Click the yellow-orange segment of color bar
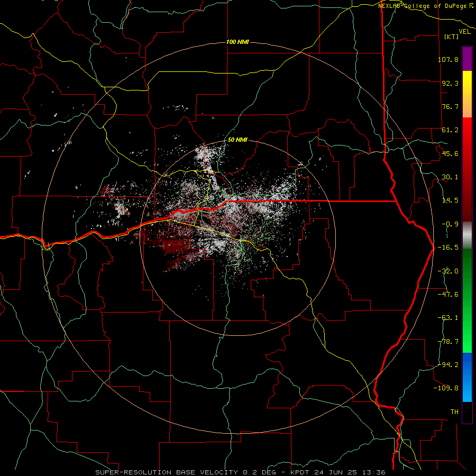This screenshot has height=476, width=476. pyautogui.click(x=467, y=94)
